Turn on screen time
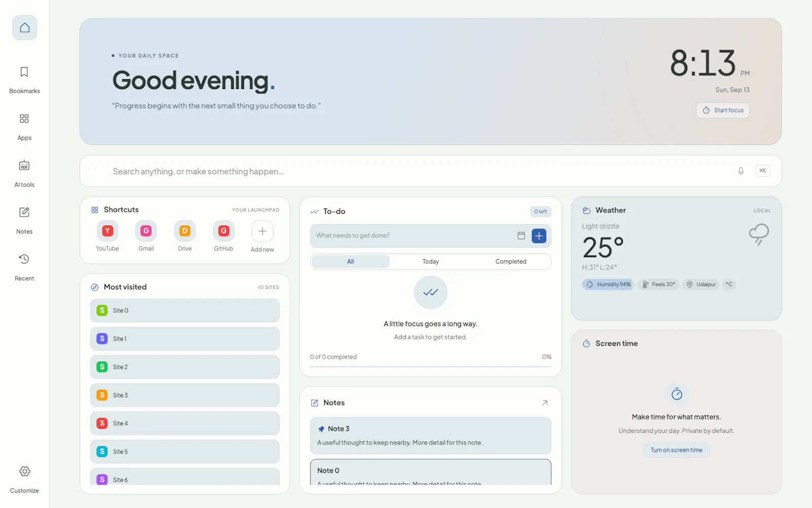The image size is (812, 508). [x=676, y=450]
